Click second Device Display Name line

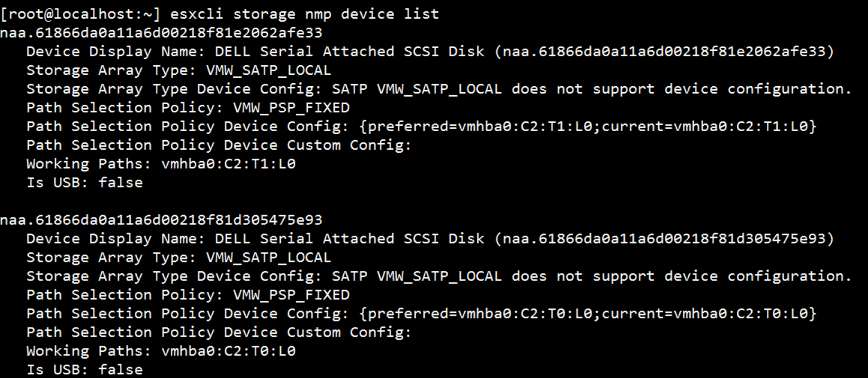pos(430,238)
